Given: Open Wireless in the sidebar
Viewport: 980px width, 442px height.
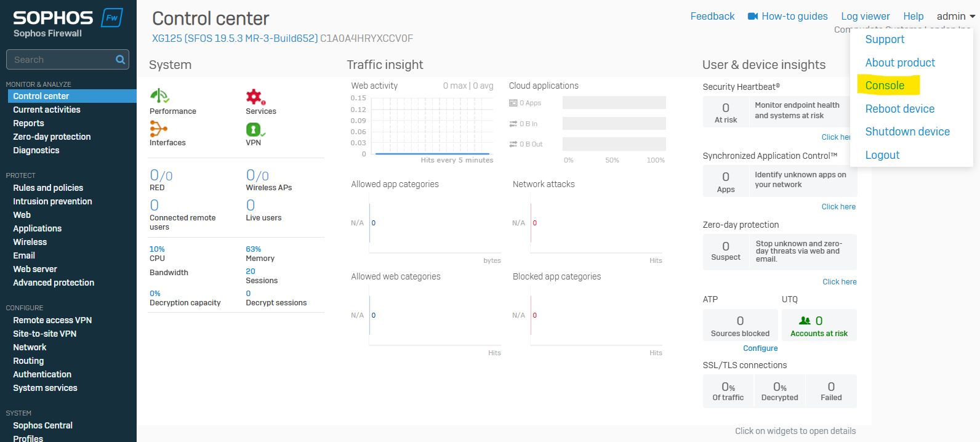Looking at the screenshot, I should (30, 242).
